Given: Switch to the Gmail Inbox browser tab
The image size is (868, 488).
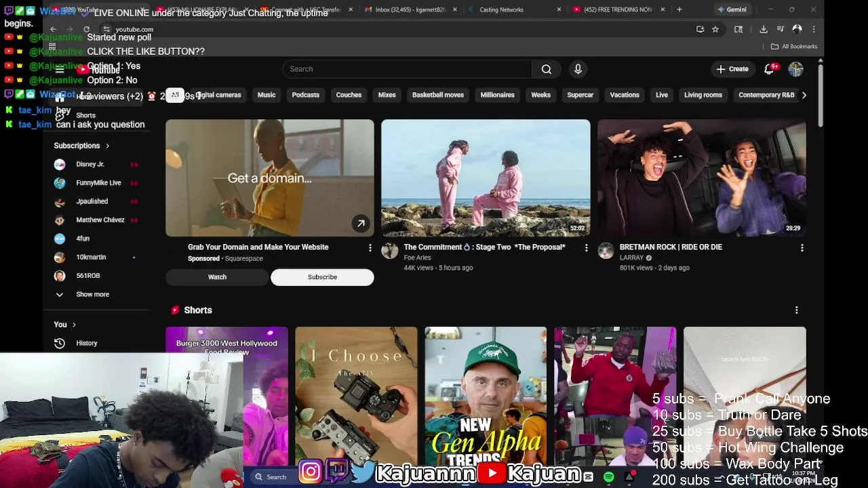Looking at the screenshot, I should 410,9.
